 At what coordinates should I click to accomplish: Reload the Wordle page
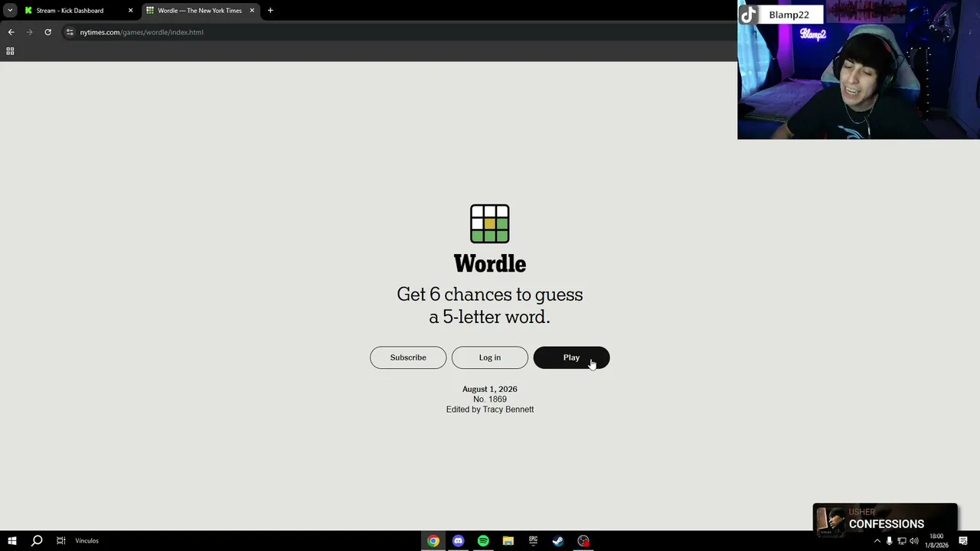pos(47,32)
